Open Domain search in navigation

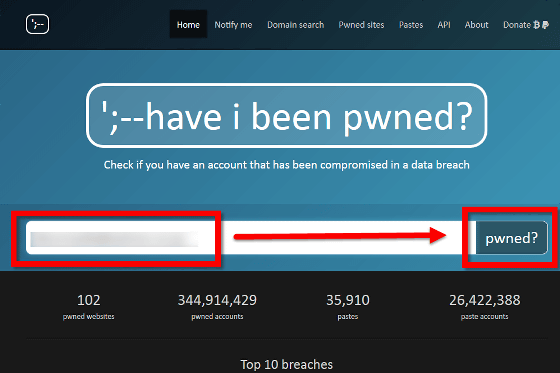point(296,25)
